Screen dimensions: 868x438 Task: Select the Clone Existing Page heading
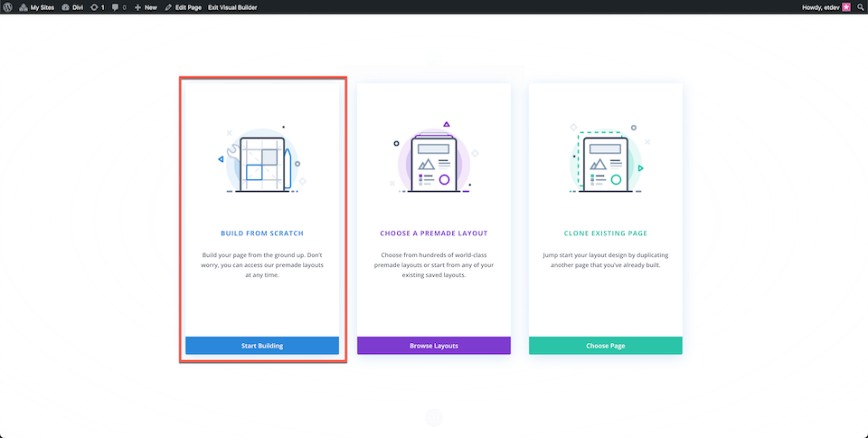606,233
